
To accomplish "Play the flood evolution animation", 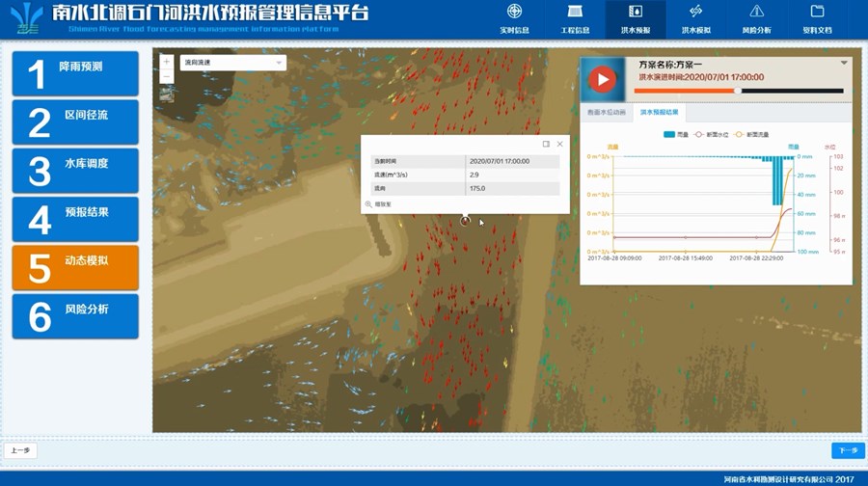I will (x=603, y=79).
